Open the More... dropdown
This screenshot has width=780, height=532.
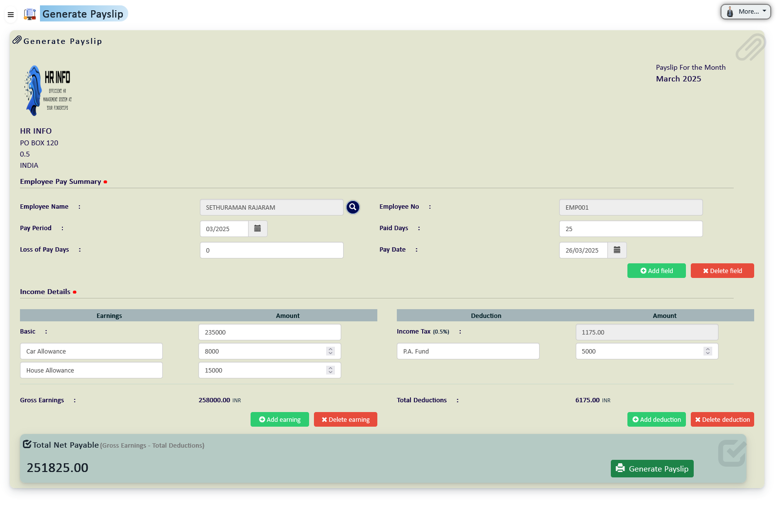coord(745,11)
